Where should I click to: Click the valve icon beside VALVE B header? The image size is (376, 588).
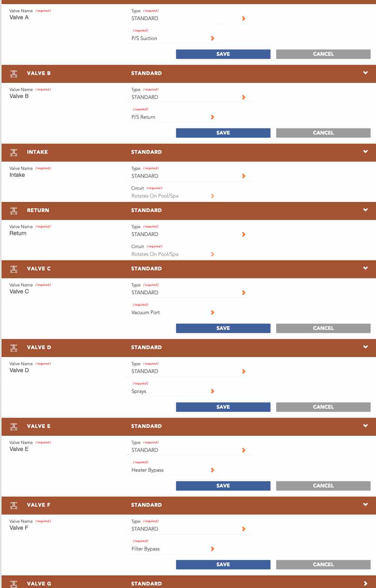click(14, 74)
